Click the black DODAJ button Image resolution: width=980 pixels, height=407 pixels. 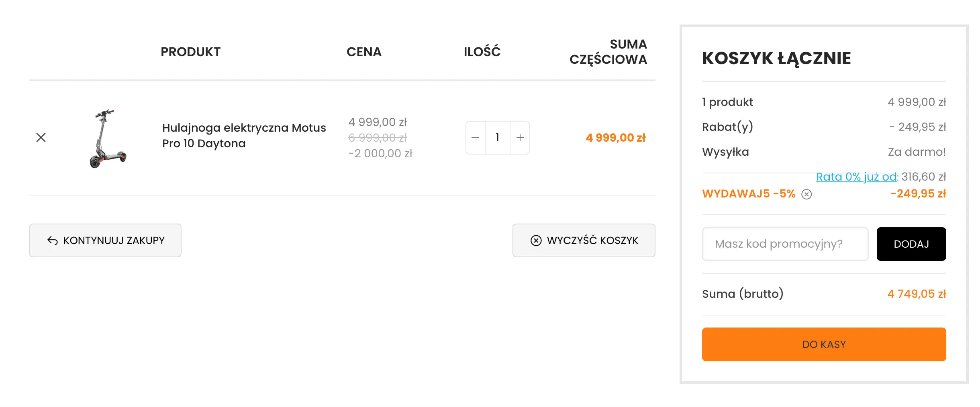(911, 244)
